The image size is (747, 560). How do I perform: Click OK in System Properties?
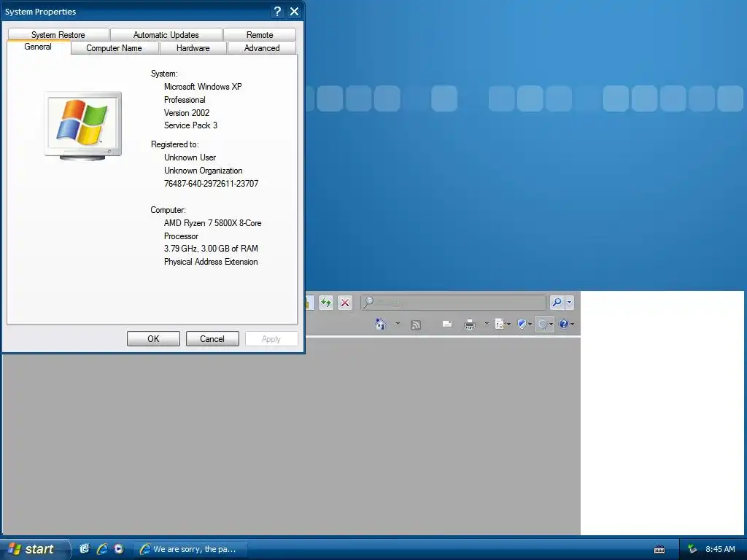click(x=153, y=338)
